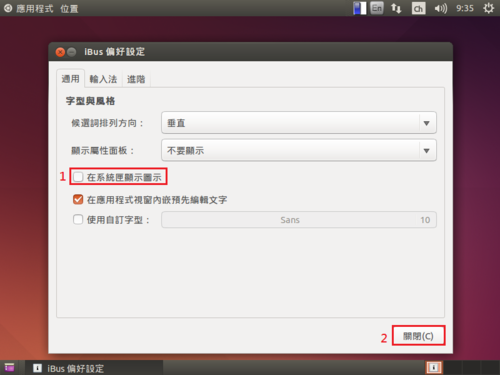Switch to the 進階 tab
Viewport: 500px width, 375px height.
point(136,79)
